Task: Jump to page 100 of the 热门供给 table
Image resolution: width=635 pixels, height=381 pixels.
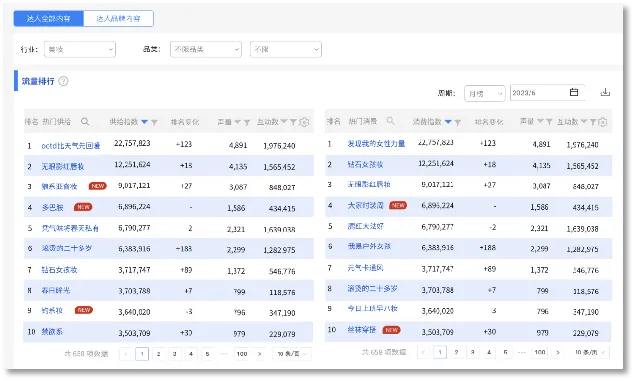Action: pyautogui.click(x=242, y=354)
